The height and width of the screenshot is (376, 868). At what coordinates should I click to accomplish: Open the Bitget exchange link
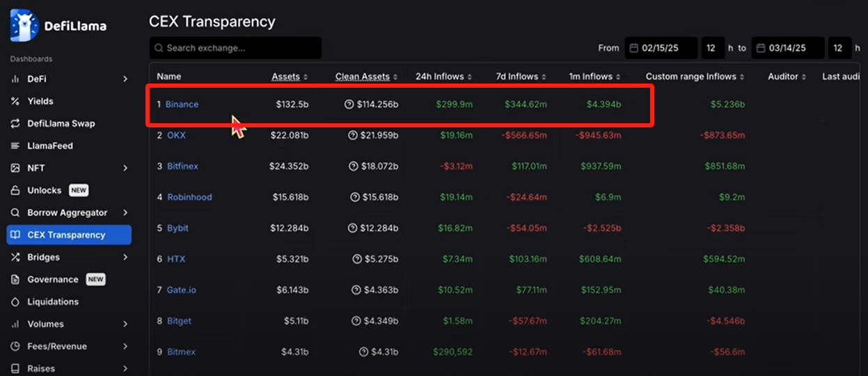tap(179, 321)
